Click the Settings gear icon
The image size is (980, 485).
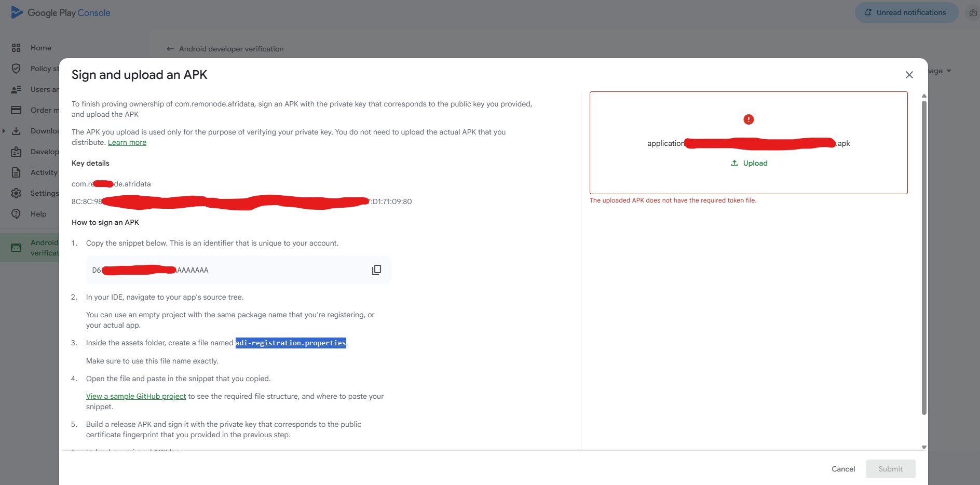[x=16, y=193]
